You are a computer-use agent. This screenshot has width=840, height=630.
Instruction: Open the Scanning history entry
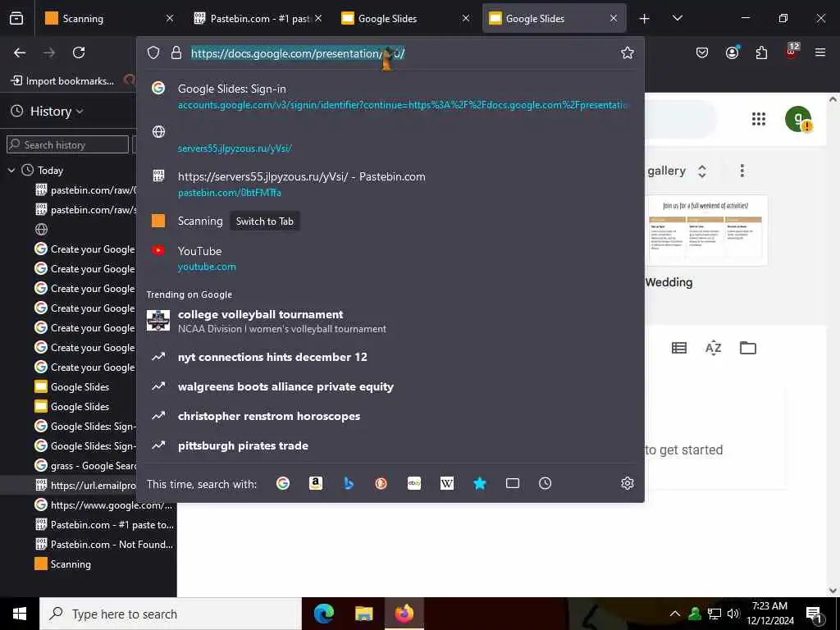pos(62,564)
